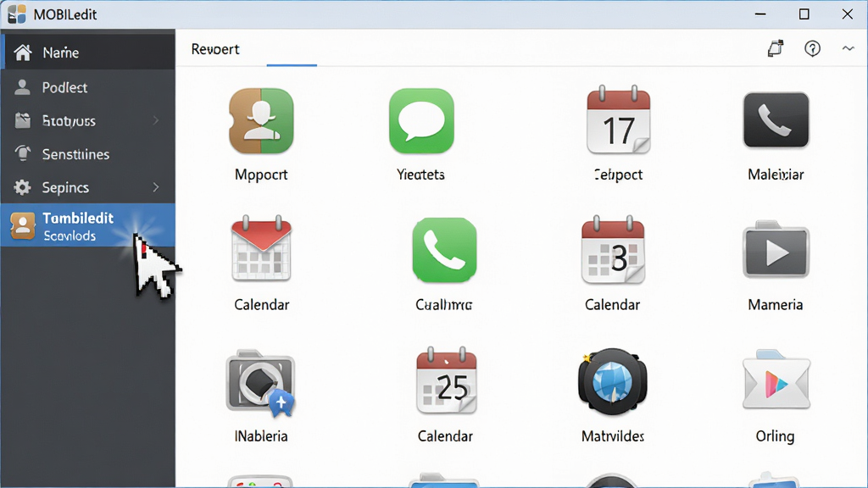Collapse the header with the top-right chevron
The height and width of the screenshot is (488, 868).
(x=848, y=48)
